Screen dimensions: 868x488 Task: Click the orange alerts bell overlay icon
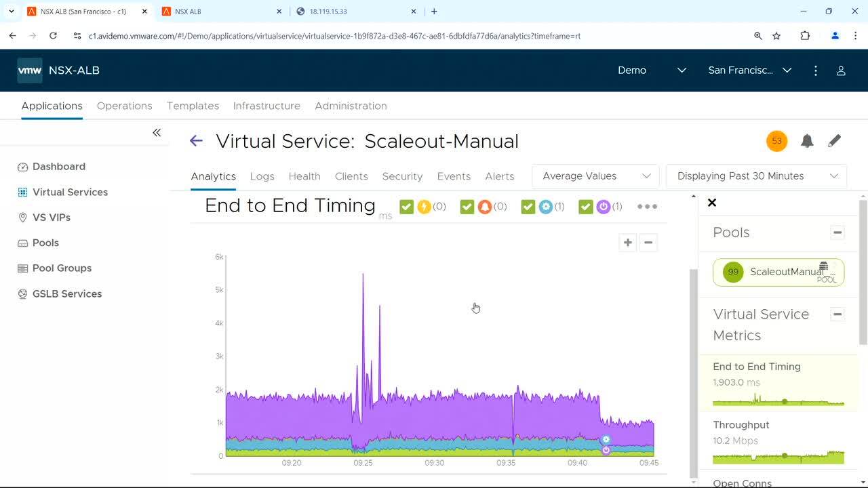[x=484, y=207]
